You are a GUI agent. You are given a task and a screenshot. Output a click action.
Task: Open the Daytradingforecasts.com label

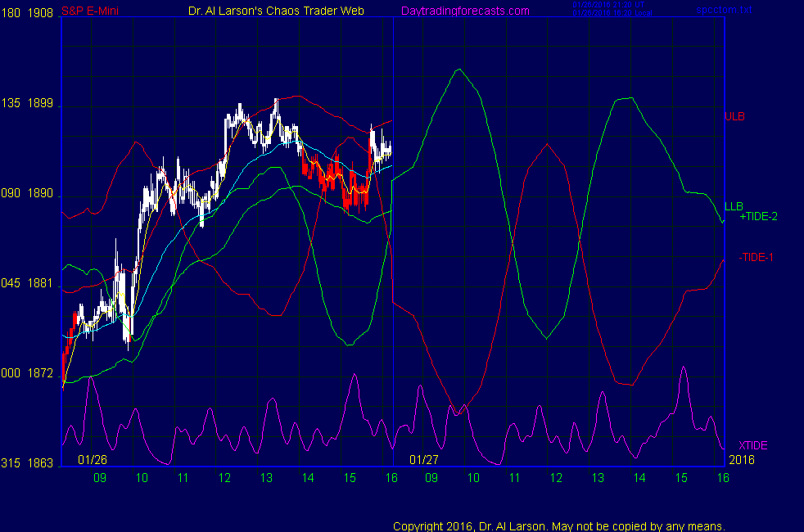pos(465,11)
